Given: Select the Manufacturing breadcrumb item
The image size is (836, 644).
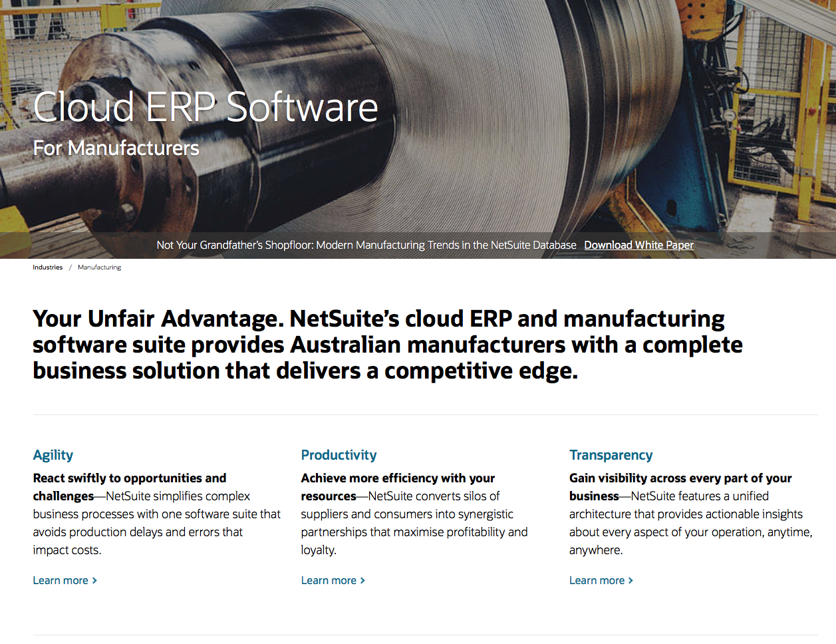Looking at the screenshot, I should click(x=99, y=267).
